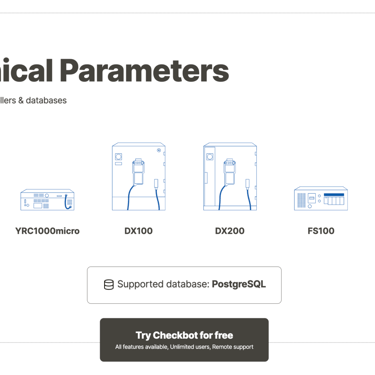Pick the FS100 controller illustration
375x375 pixels.
tap(321, 198)
